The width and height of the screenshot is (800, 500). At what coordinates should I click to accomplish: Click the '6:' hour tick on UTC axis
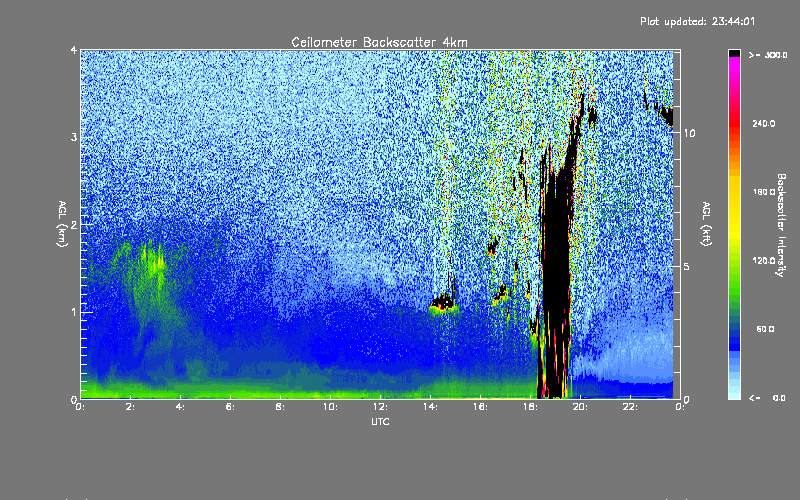click(231, 407)
